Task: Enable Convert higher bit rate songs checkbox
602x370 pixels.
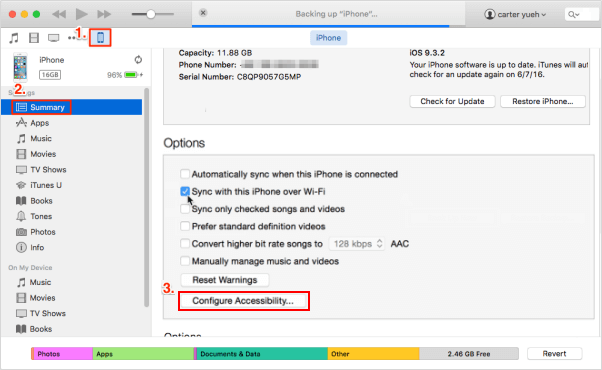Action: pos(185,243)
